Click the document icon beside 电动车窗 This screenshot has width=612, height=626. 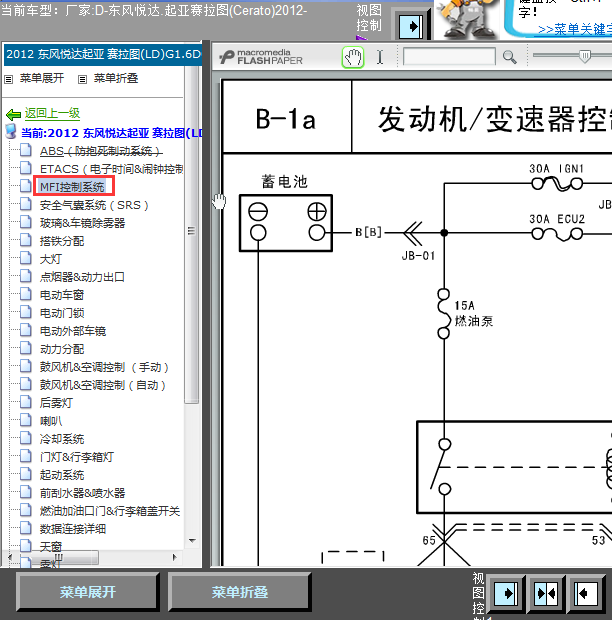(x=26, y=294)
